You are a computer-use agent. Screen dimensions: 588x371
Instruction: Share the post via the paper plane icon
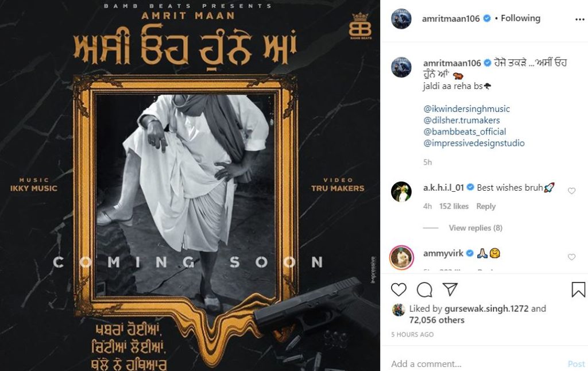coord(450,289)
